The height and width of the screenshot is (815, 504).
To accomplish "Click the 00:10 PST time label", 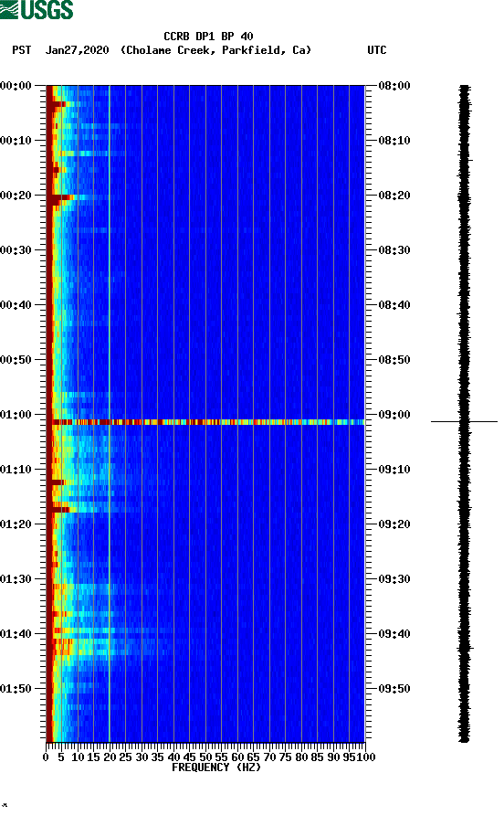I will click(x=16, y=141).
